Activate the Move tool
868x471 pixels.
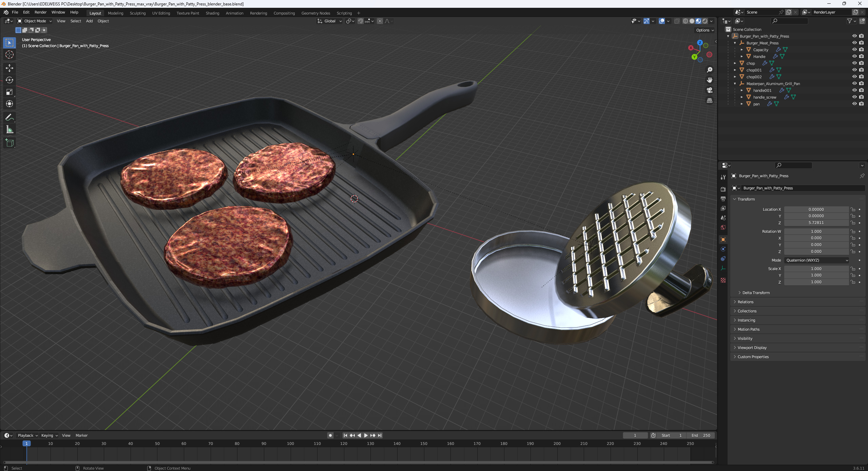(9, 68)
